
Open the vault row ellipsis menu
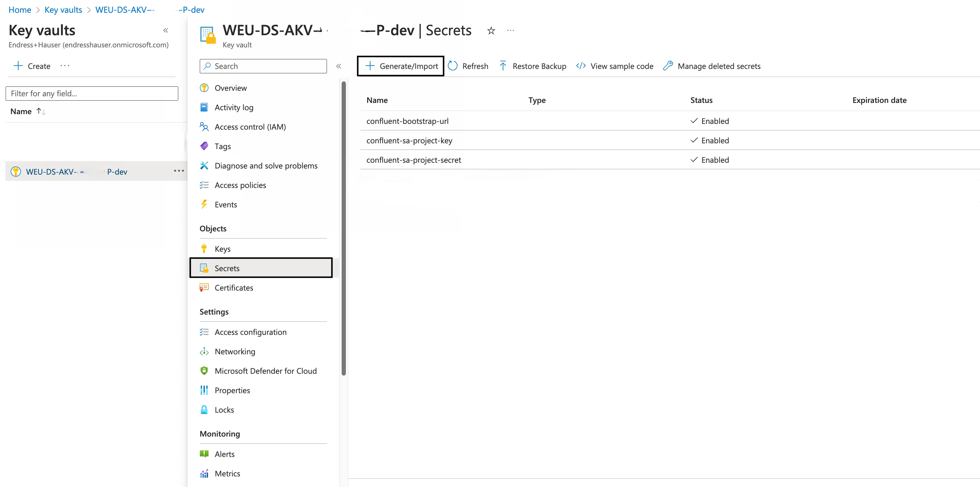pos(179,171)
